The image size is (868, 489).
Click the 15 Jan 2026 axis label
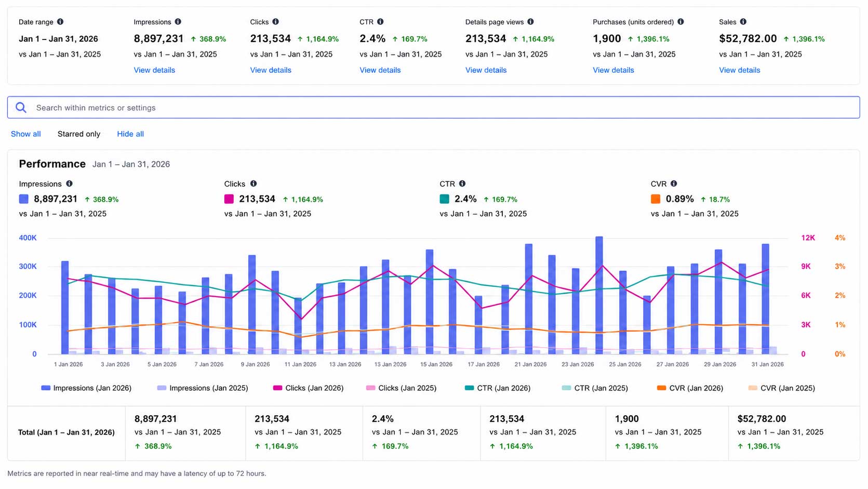click(436, 364)
